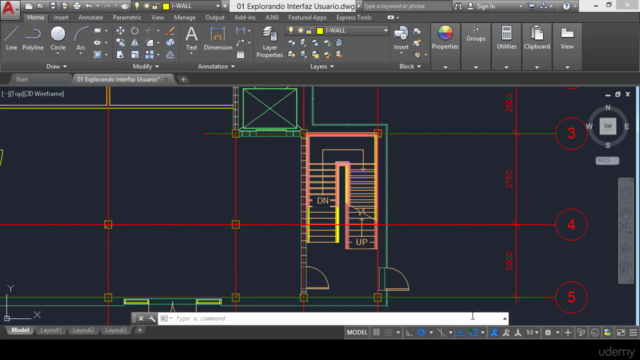Expand the Annotation panel
This screenshot has width=640, height=360.
216,66
